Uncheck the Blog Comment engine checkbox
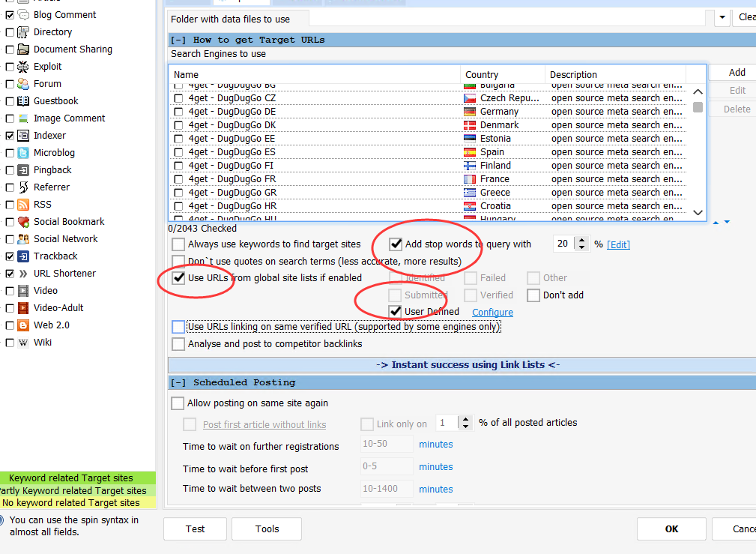Screen dimensions: 756x554 10,15
